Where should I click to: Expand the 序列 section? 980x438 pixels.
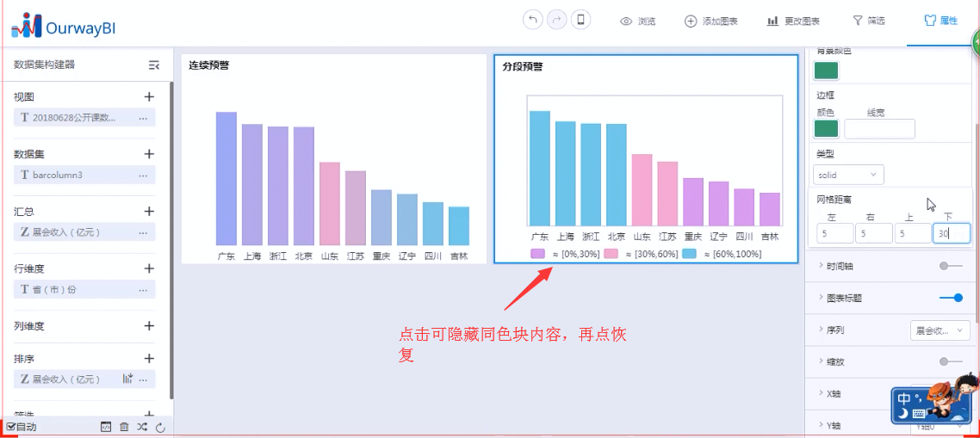tap(820, 330)
